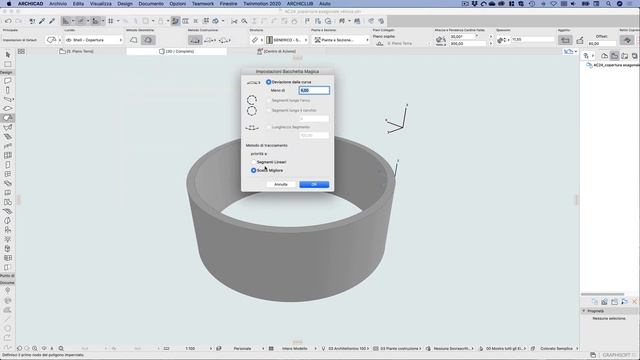
Task: Open the Archivio menu
Action: [x=58, y=4]
